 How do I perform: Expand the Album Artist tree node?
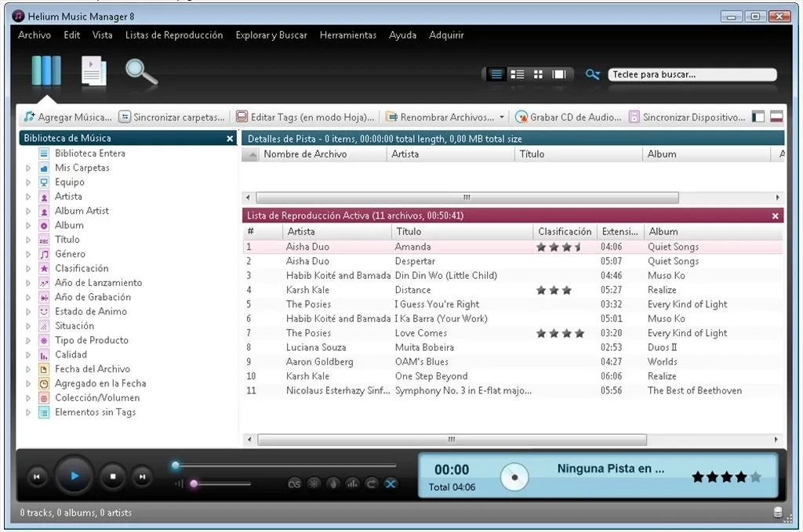point(28,211)
